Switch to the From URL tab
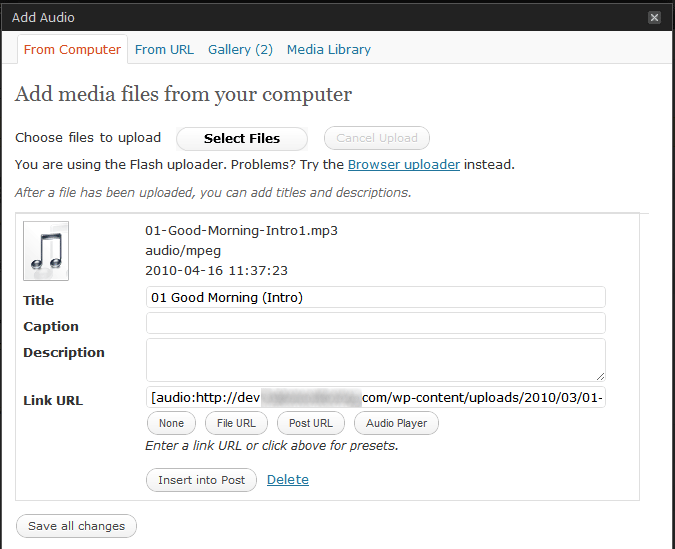This screenshot has height=549, width=675. point(164,50)
